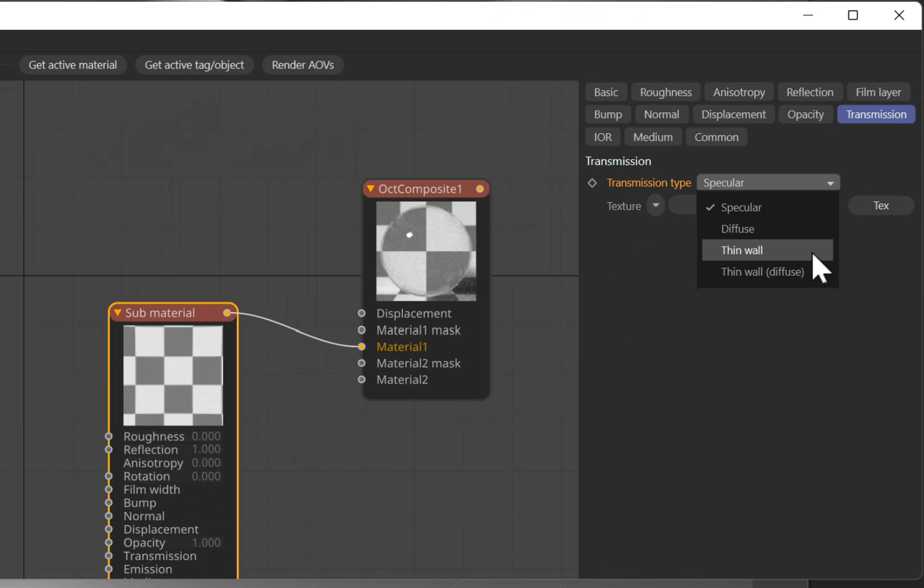Minimize the window
This screenshot has height=588, width=924.
coord(808,15)
